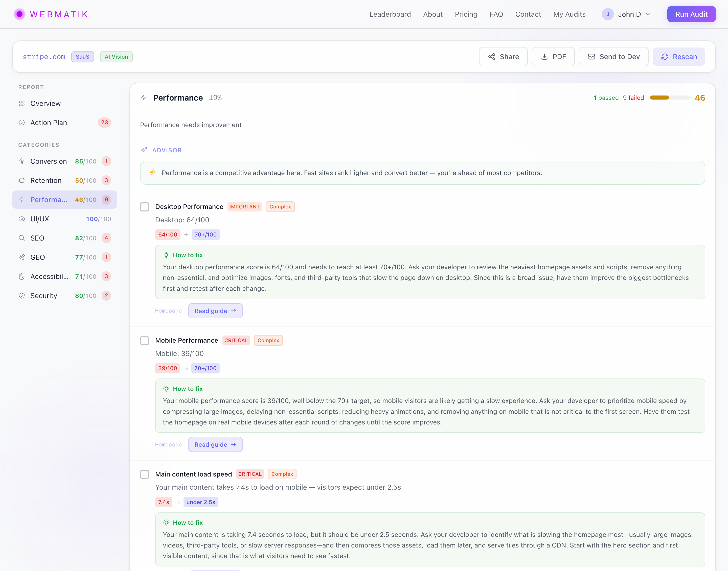Open Read guide for Desktop Performance
Screen dimensions: 728x571
(215, 311)
